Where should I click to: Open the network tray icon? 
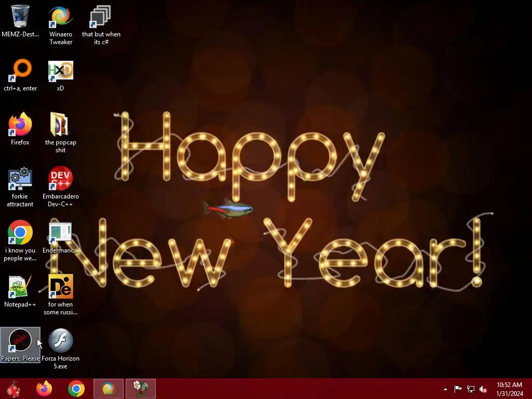tap(471, 389)
